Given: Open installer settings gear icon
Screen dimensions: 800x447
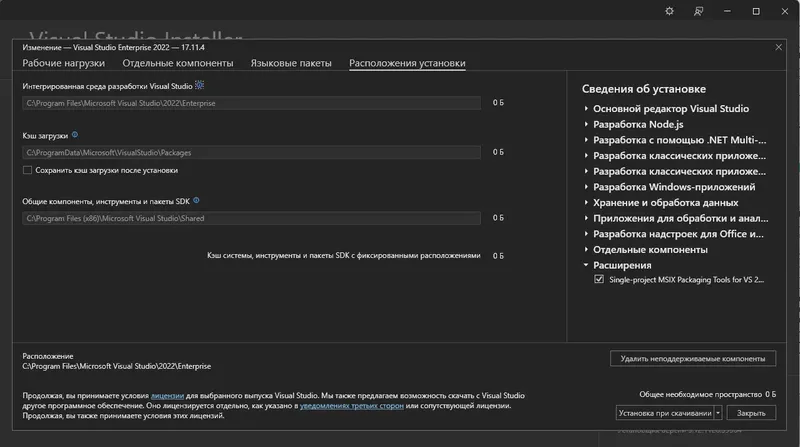Looking at the screenshot, I should point(669,11).
